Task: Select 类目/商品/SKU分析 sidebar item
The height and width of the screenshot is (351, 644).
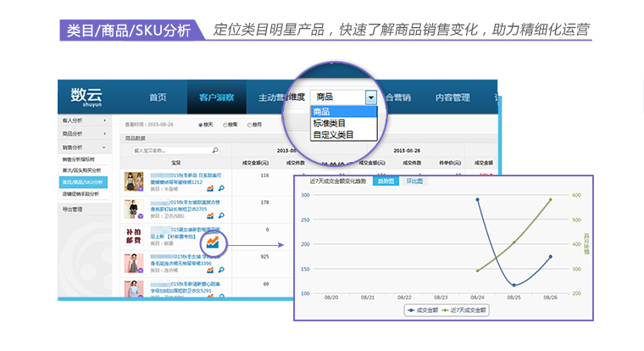Action: point(83,182)
